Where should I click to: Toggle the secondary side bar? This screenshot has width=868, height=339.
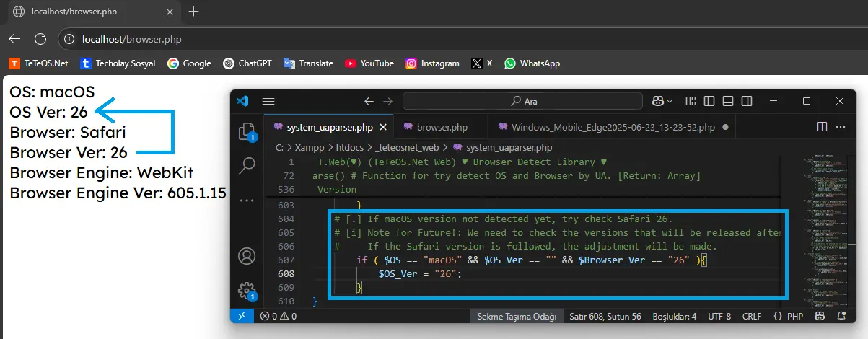tap(747, 101)
